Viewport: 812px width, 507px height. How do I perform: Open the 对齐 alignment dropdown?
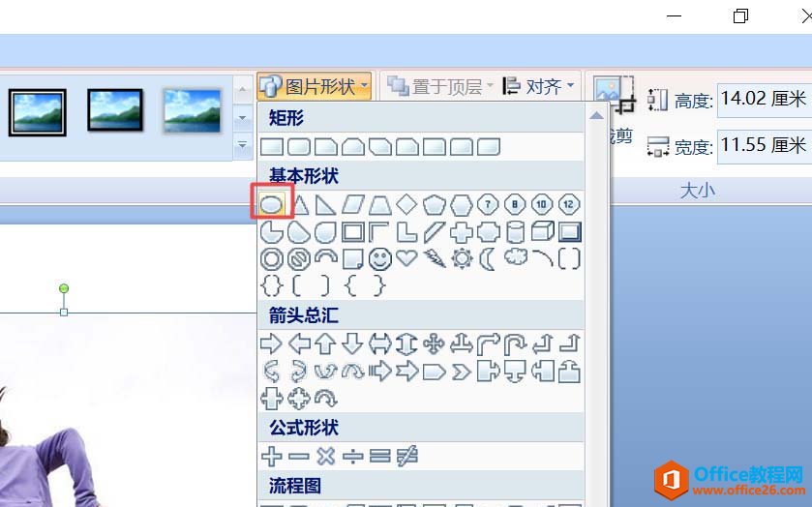539,86
